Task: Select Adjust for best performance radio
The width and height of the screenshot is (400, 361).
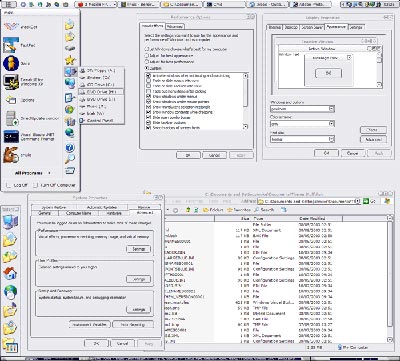Action: tap(146, 62)
